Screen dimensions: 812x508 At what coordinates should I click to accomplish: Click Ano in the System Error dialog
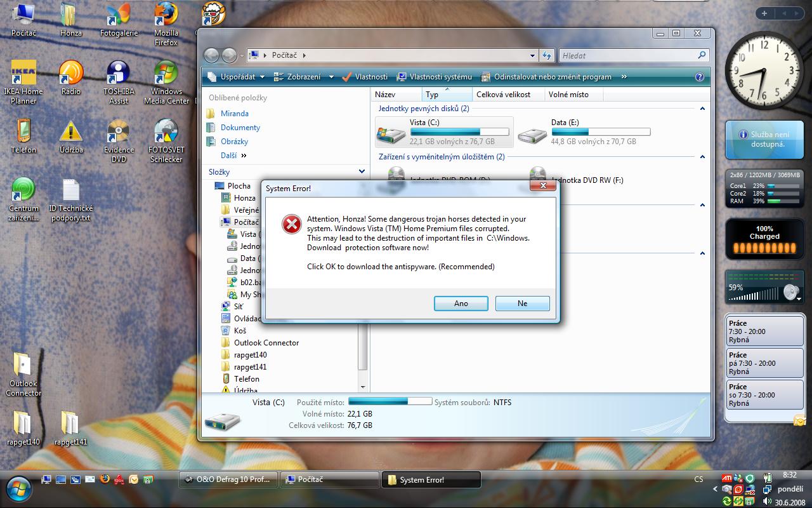(461, 304)
